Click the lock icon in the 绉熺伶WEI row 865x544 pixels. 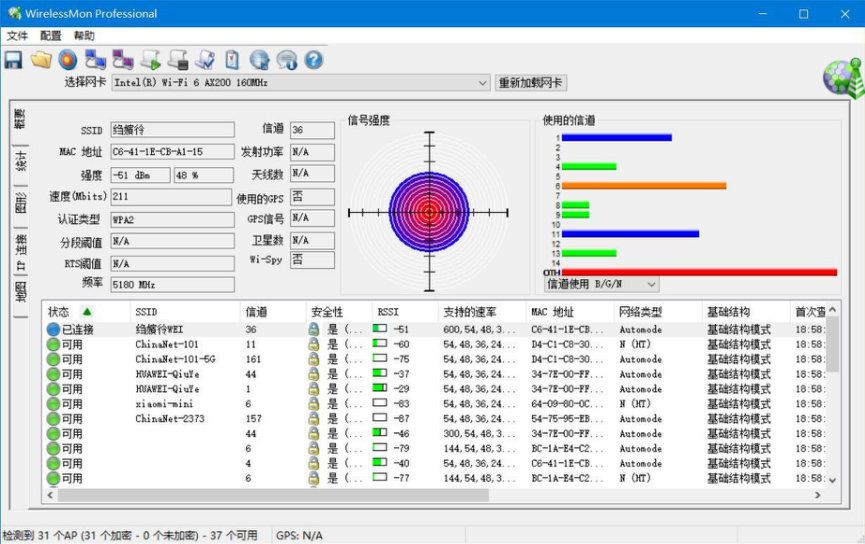point(314,329)
